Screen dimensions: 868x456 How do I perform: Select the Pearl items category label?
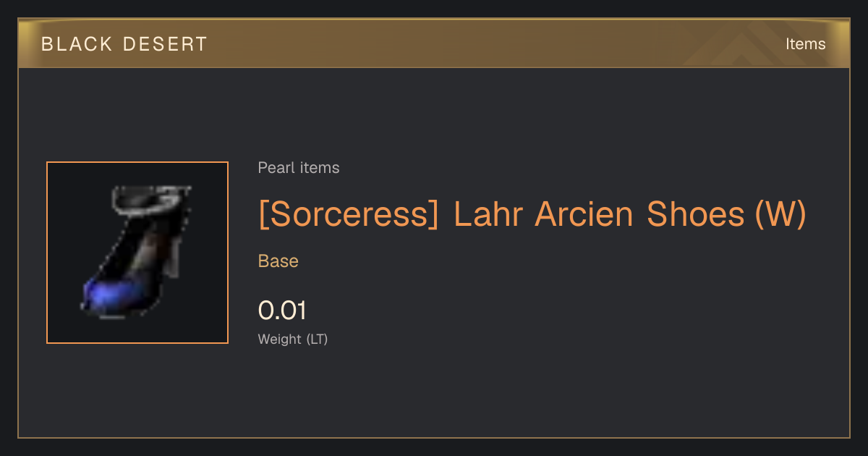tap(299, 168)
